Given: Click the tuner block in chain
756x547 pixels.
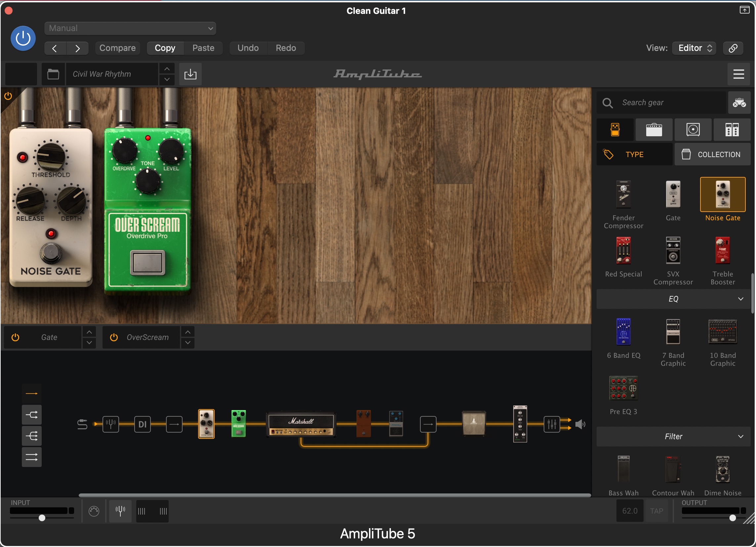Looking at the screenshot, I should click(x=111, y=424).
